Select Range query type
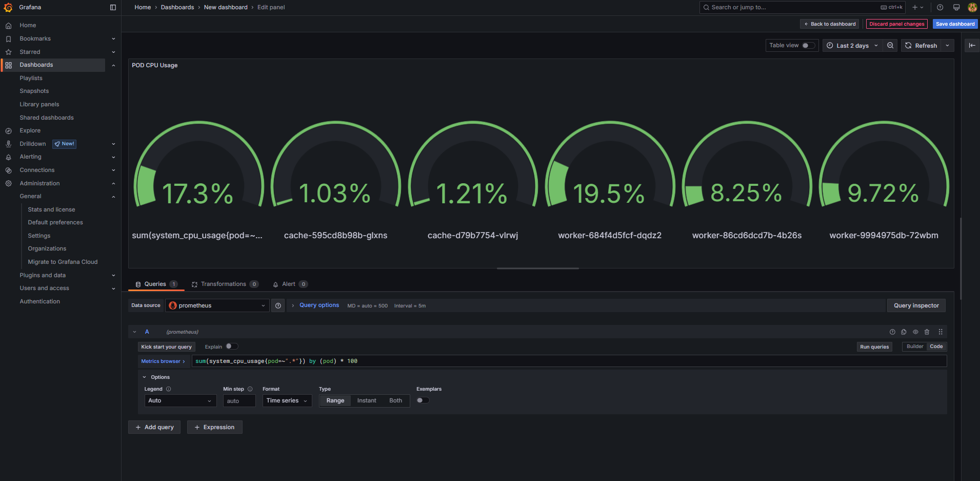This screenshot has width=980, height=481. tap(335, 400)
